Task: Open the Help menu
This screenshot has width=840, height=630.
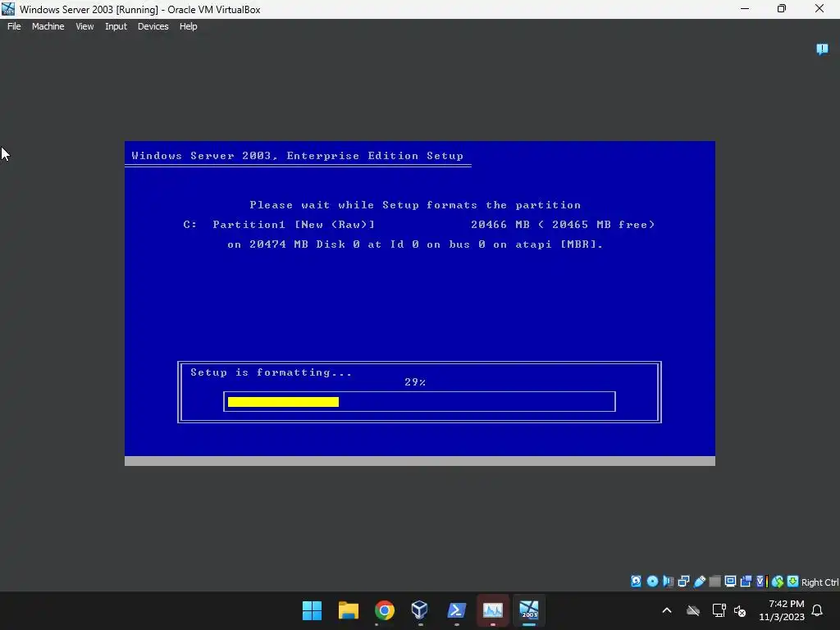Action: click(x=188, y=26)
